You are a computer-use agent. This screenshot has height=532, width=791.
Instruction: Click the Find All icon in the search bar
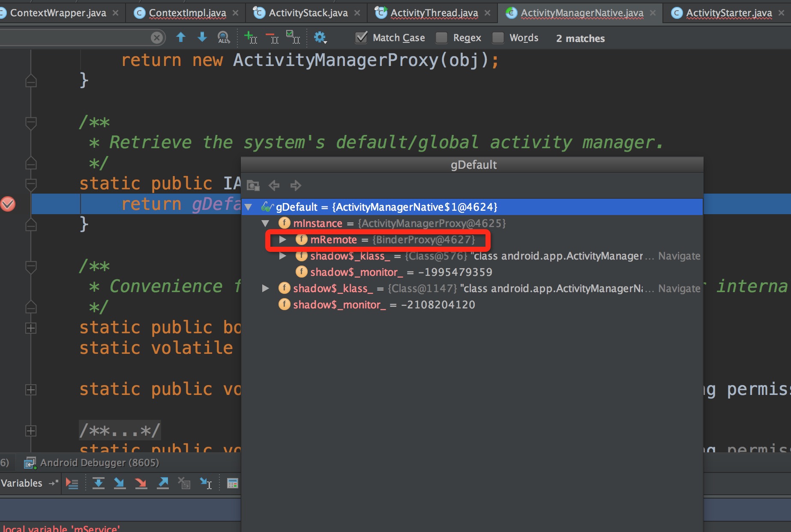click(224, 38)
